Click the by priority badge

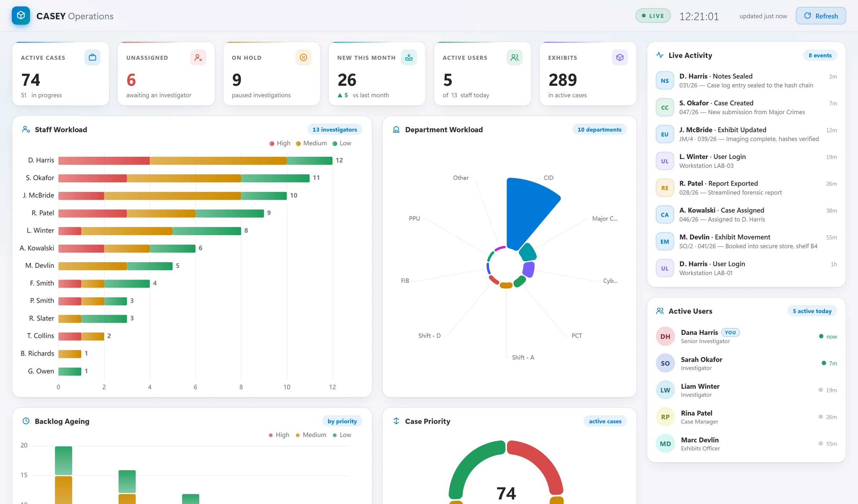coord(342,421)
